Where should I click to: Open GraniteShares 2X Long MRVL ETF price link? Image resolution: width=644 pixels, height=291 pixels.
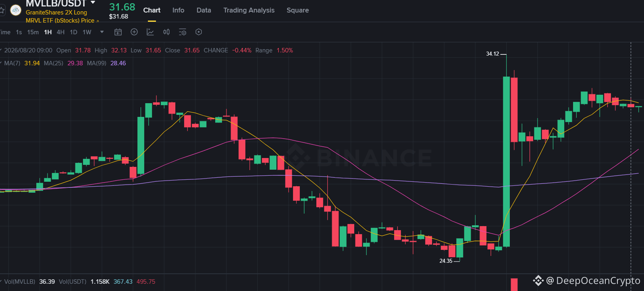pos(62,17)
